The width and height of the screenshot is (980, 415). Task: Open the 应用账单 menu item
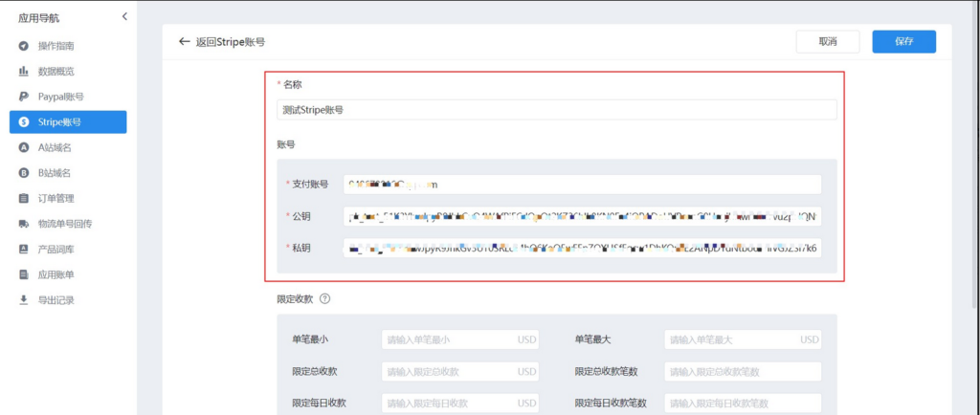(x=56, y=274)
